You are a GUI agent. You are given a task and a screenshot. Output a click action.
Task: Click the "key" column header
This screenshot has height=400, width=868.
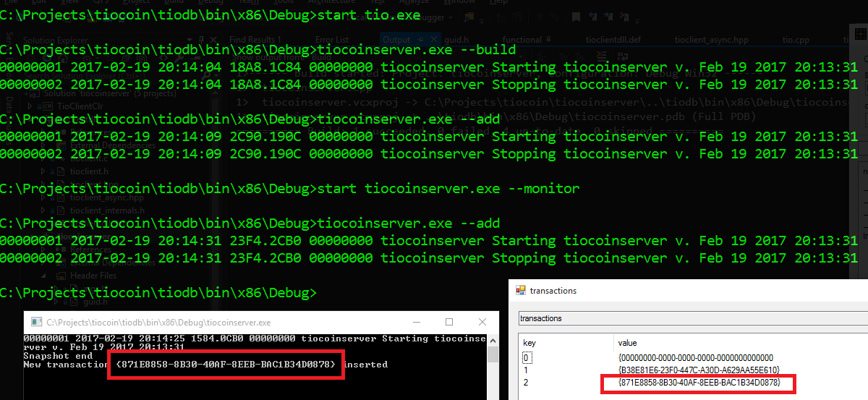pyautogui.click(x=529, y=343)
